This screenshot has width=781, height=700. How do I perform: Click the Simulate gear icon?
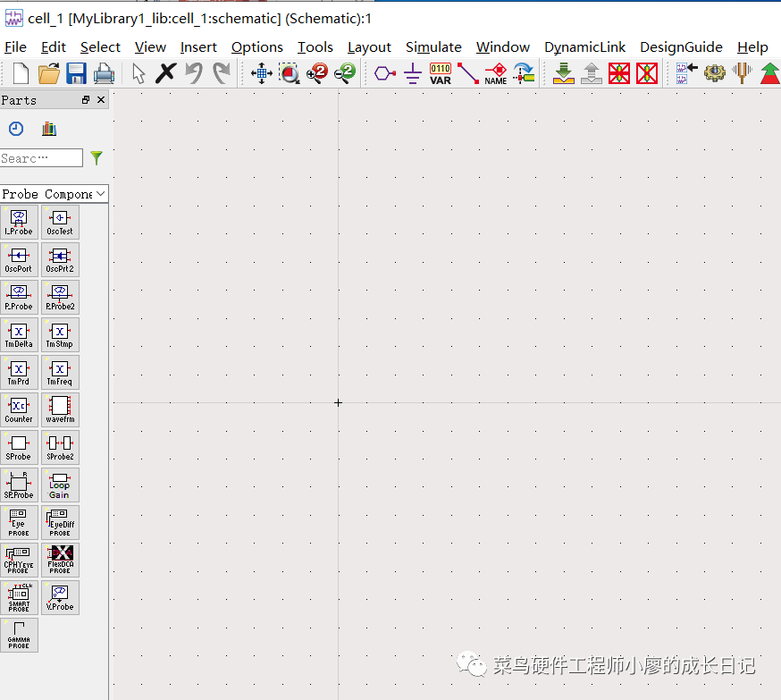tap(715, 74)
